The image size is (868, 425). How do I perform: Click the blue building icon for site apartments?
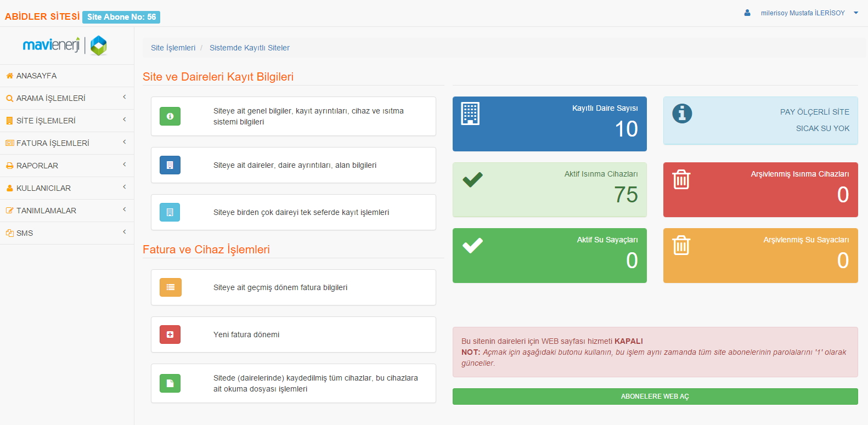click(170, 165)
